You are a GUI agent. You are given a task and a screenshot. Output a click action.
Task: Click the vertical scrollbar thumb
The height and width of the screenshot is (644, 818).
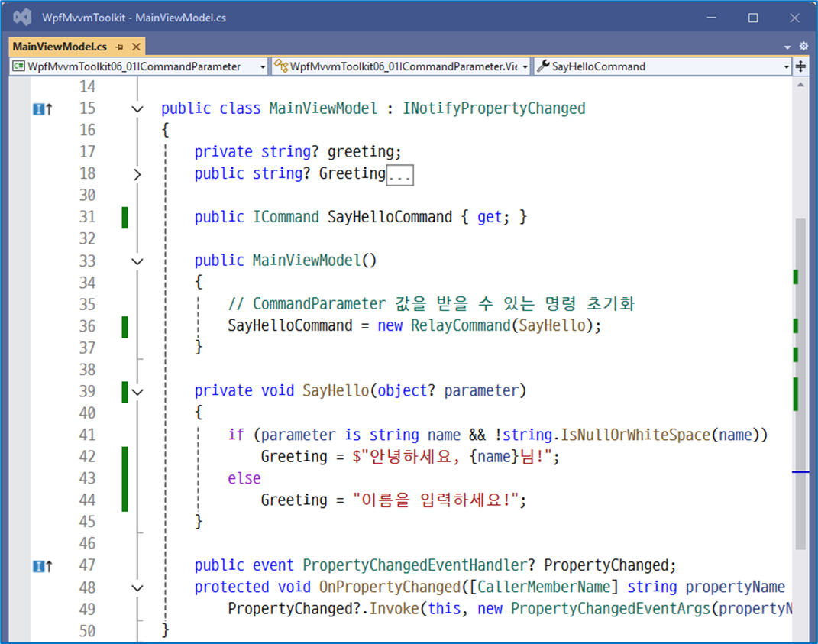coord(800,383)
